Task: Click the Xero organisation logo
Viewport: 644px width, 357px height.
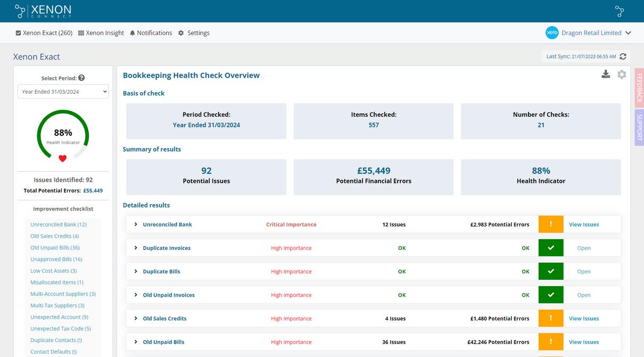Action: point(552,33)
